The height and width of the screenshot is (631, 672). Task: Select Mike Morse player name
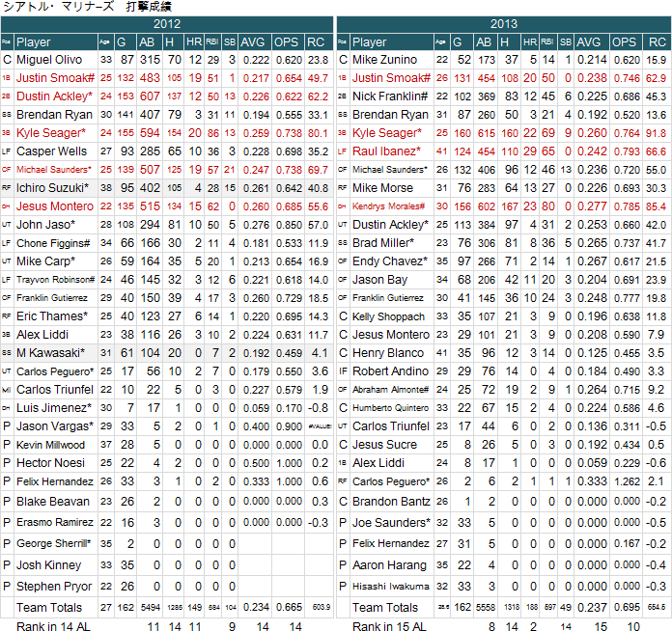point(382,188)
